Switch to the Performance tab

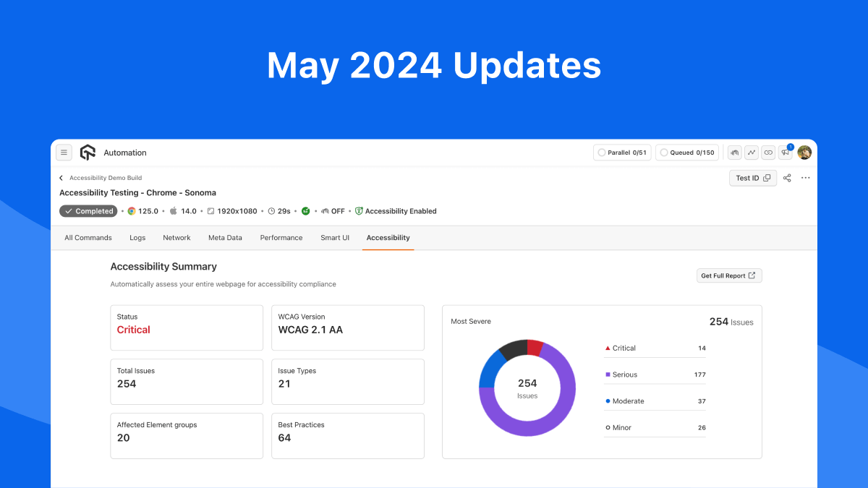[x=281, y=237]
